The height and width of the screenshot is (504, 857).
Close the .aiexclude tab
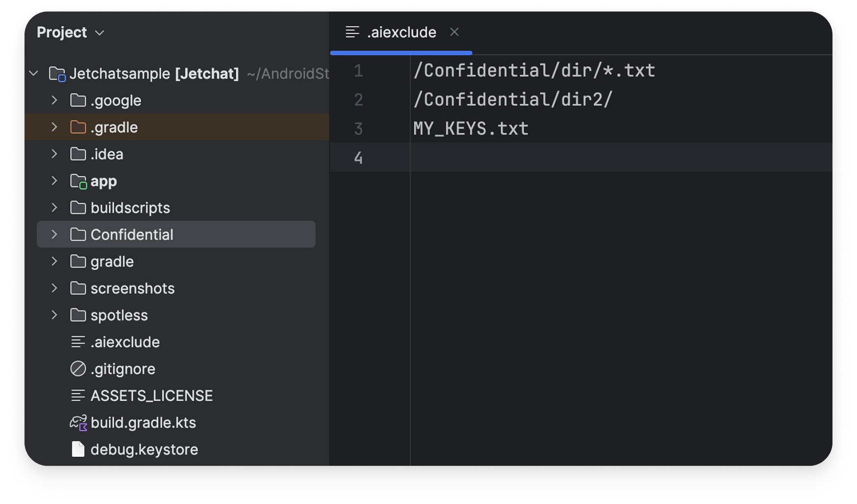click(454, 32)
